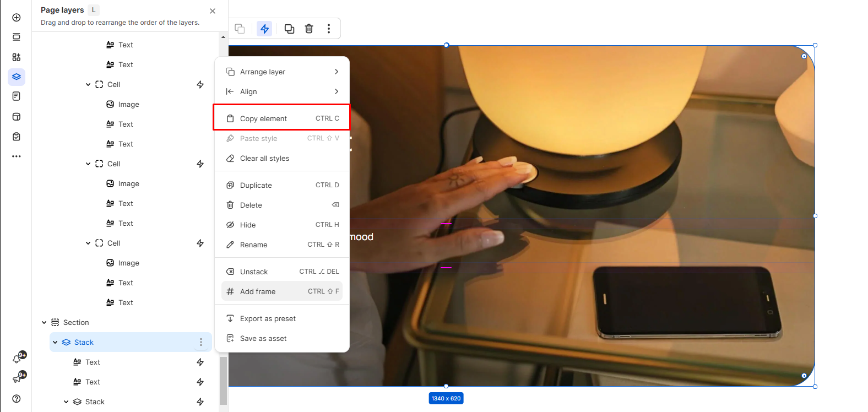
Task: Click the bottom-right corner radius handle
Action: coord(804,376)
